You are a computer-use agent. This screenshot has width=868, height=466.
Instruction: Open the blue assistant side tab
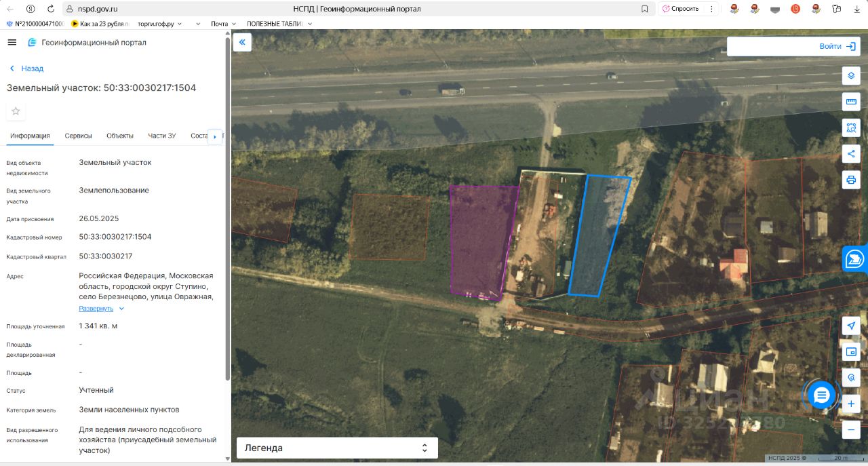pos(855,258)
